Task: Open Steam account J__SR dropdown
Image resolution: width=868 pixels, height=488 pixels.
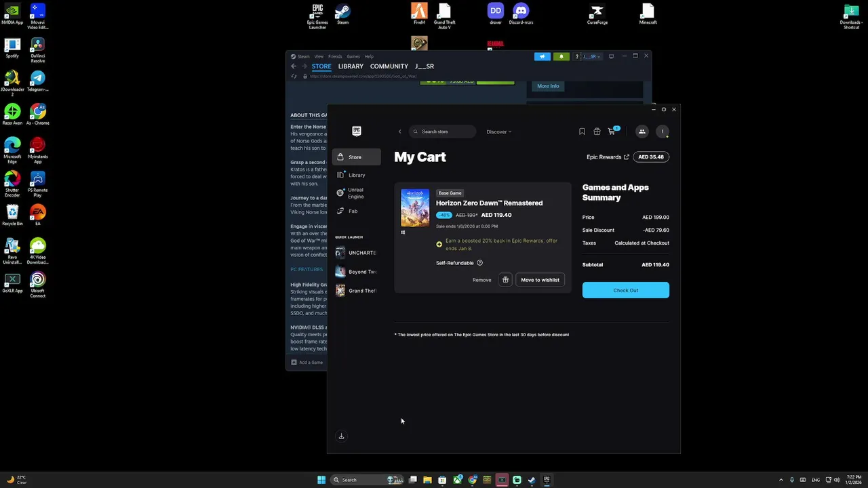Action: (591, 56)
